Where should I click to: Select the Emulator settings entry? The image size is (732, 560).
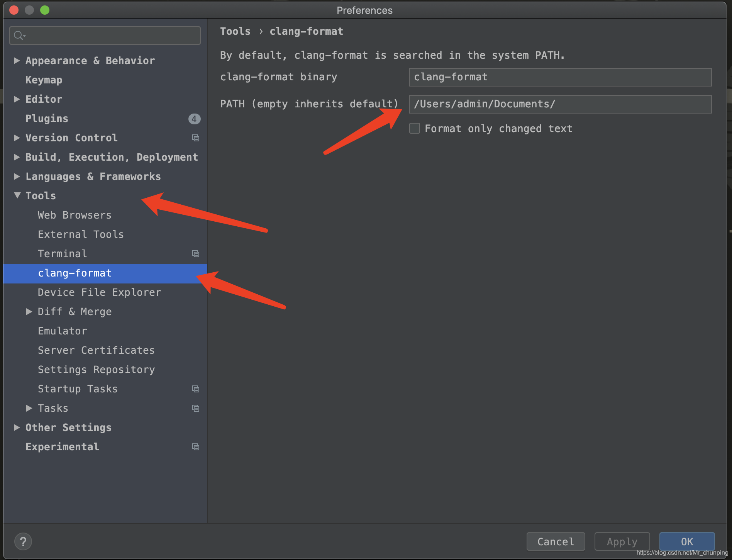click(x=62, y=331)
